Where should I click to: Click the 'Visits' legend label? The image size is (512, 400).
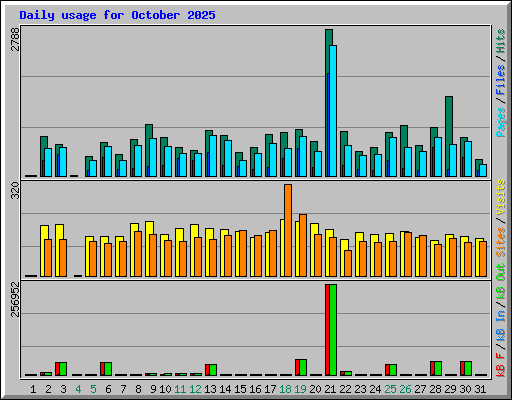[x=501, y=197]
